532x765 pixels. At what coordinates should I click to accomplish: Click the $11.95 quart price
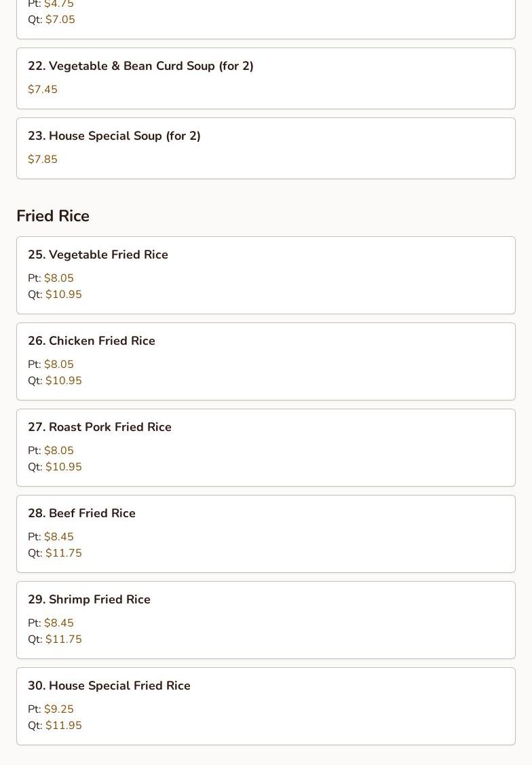click(63, 726)
